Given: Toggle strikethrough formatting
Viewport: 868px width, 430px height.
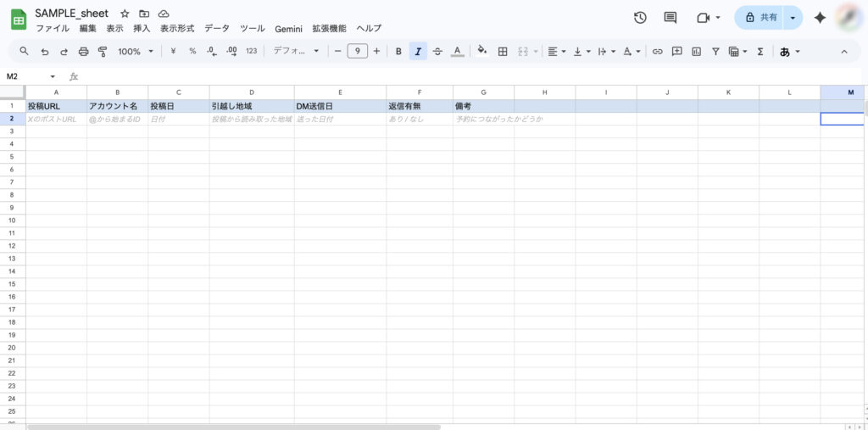Looking at the screenshot, I should pyautogui.click(x=437, y=52).
